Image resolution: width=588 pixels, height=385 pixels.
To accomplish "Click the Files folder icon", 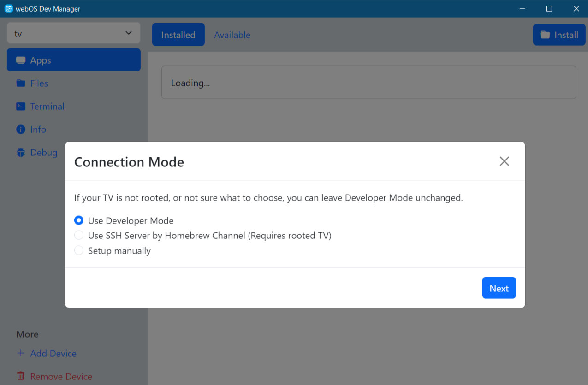I will click(21, 83).
